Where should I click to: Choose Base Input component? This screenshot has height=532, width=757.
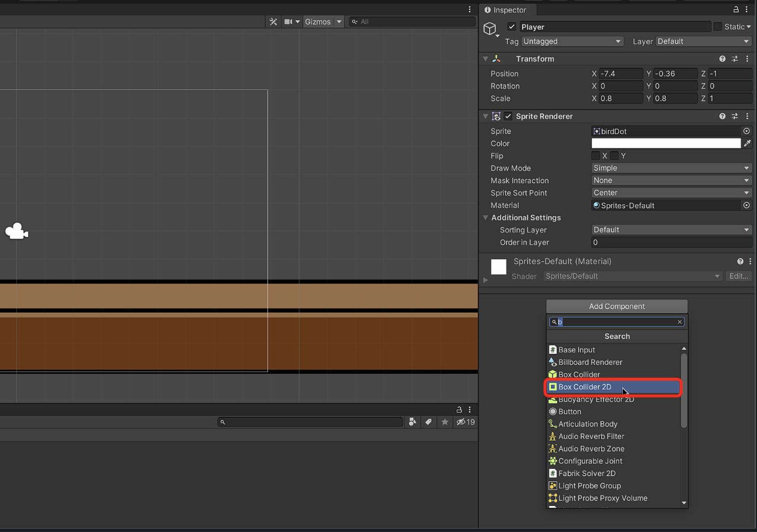pos(614,350)
